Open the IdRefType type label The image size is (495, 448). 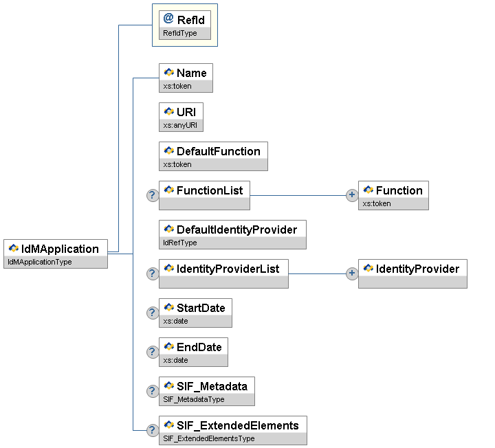pyautogui.click(x=181, y=243)
